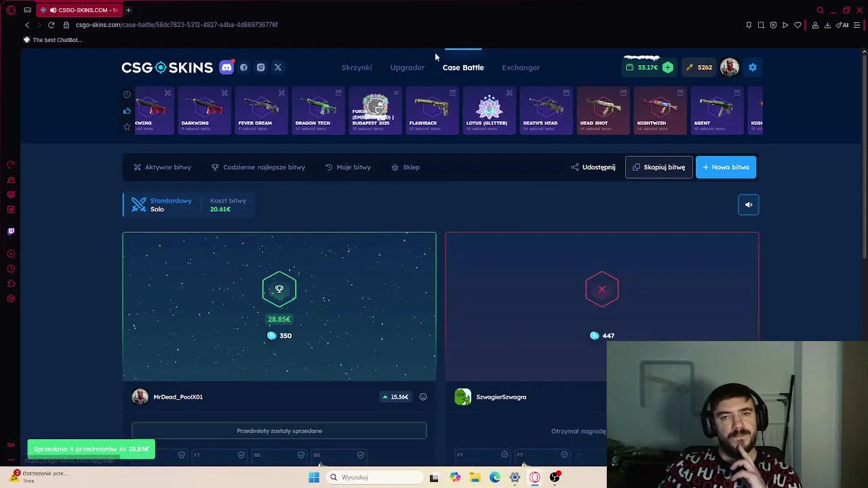The image size is (868, 488).
Task: Open Opera browser downloads icon
Action: (827, 25)
